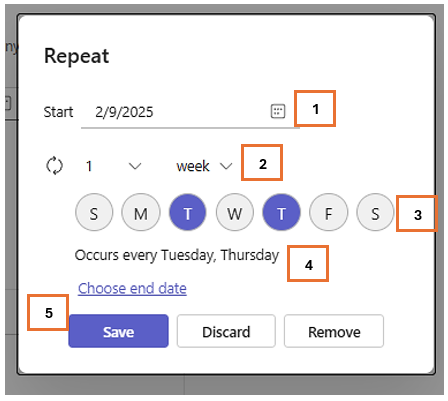448x401 pixels.
Task: Click the Choose end date link
Action: [x=132, y=288]
